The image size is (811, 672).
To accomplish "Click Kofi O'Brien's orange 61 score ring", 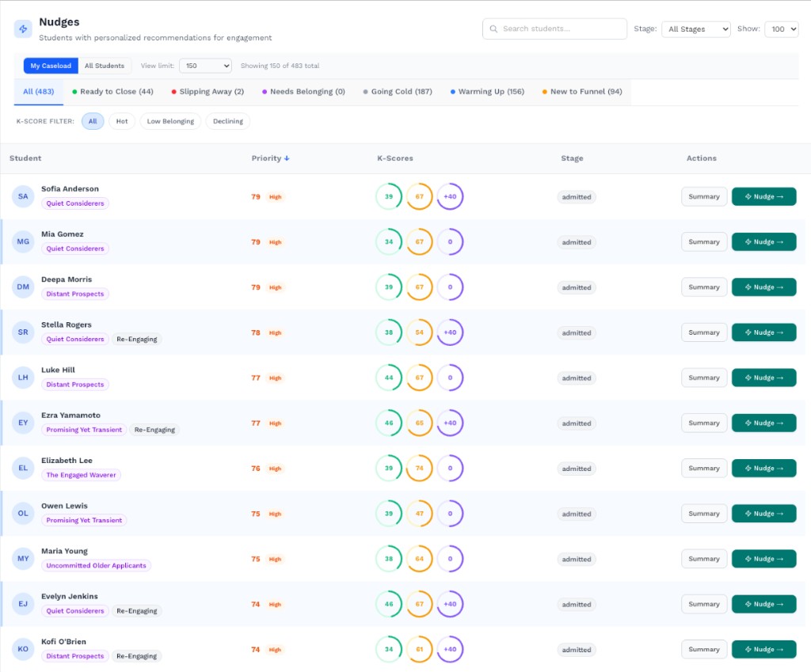I will (420, 649).
